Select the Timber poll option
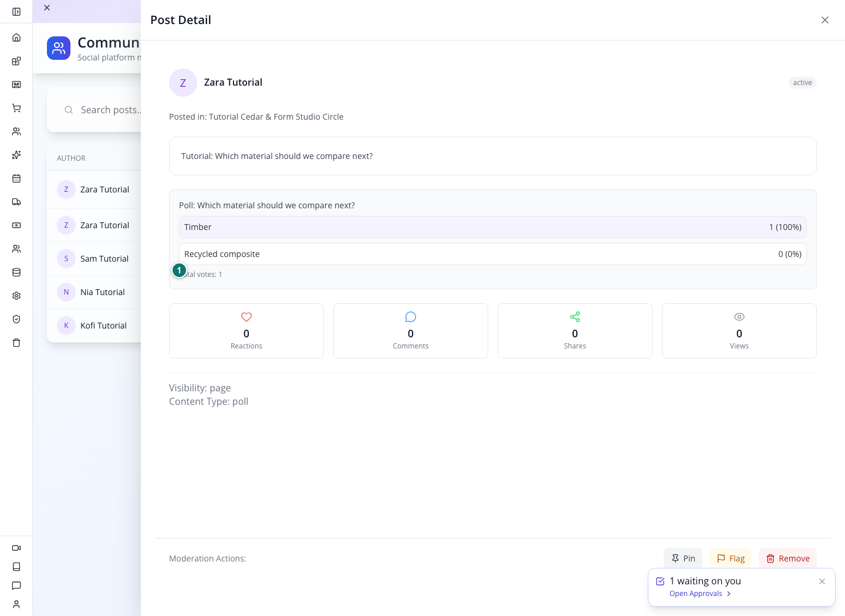 point(493,227)
